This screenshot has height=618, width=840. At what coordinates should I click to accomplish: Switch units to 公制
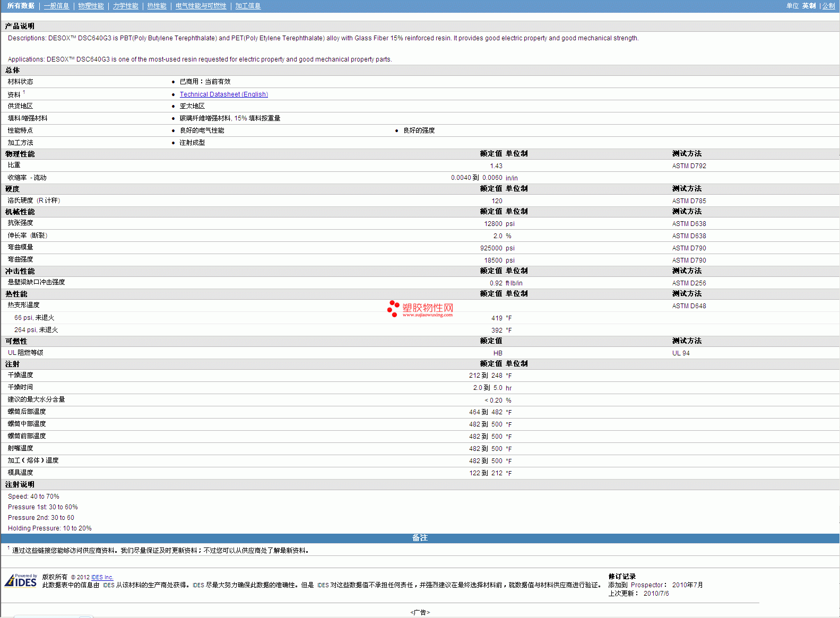point(828,6)
